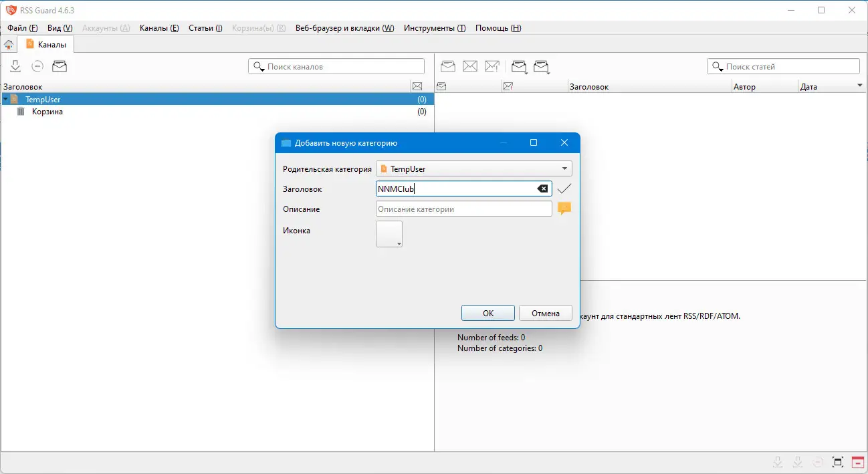This screenshot has height=474, width=868.
Task: Click the RSS Guard logo in title bar
Action: point(11,10)
